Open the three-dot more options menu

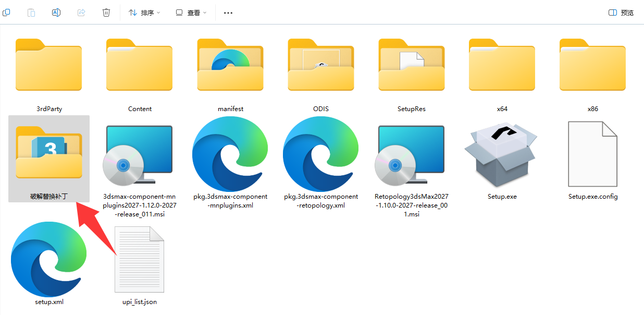228,13
